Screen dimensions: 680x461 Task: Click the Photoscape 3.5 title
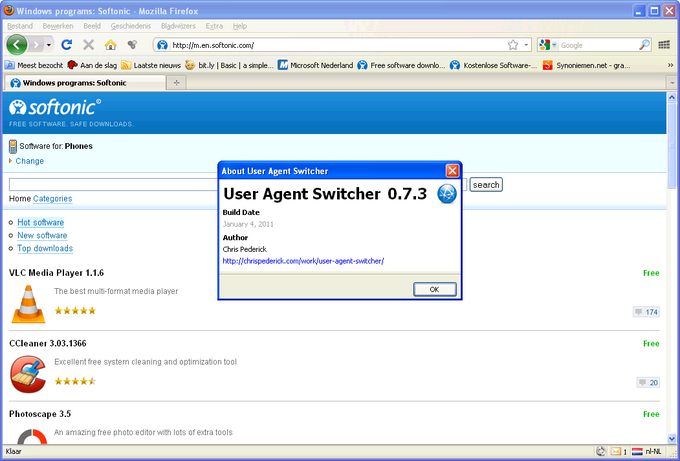(40, 414)
